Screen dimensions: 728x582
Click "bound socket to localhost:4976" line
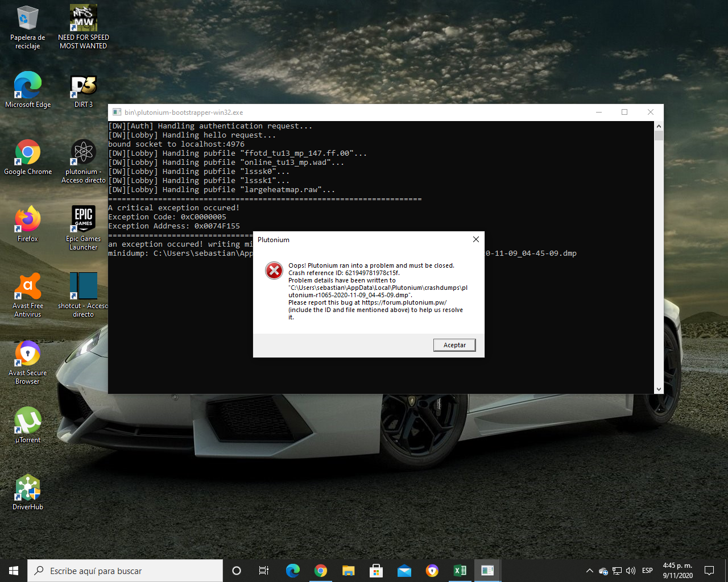[x=176, y=144]
